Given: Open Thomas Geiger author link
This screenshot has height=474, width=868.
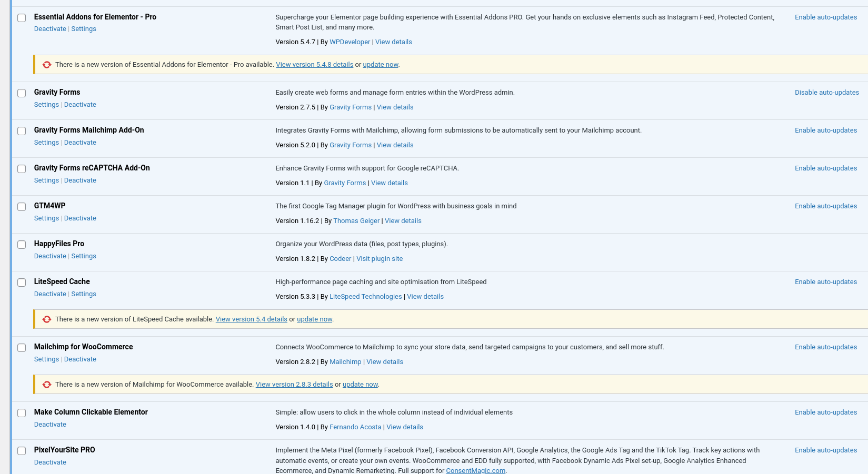Looking at the screenshot, I should tap(356, 221).
